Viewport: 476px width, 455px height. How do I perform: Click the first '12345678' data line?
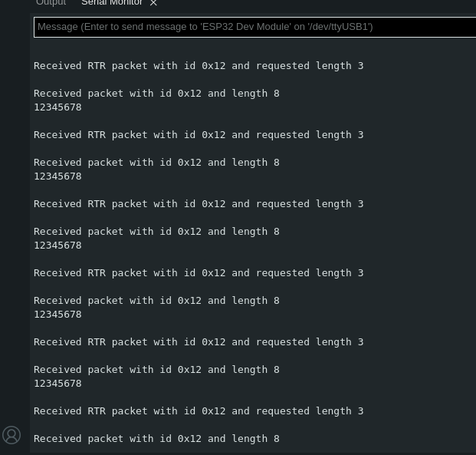pos(57,107)
